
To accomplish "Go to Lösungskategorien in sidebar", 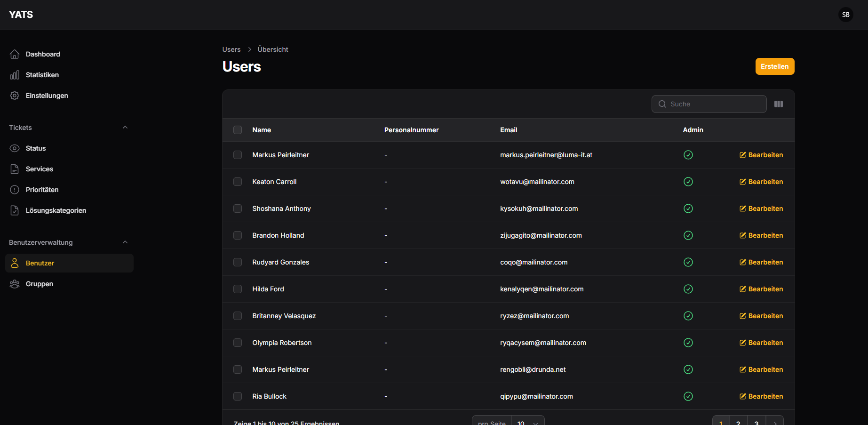I will pyautogui.click(x=56, y=210).
